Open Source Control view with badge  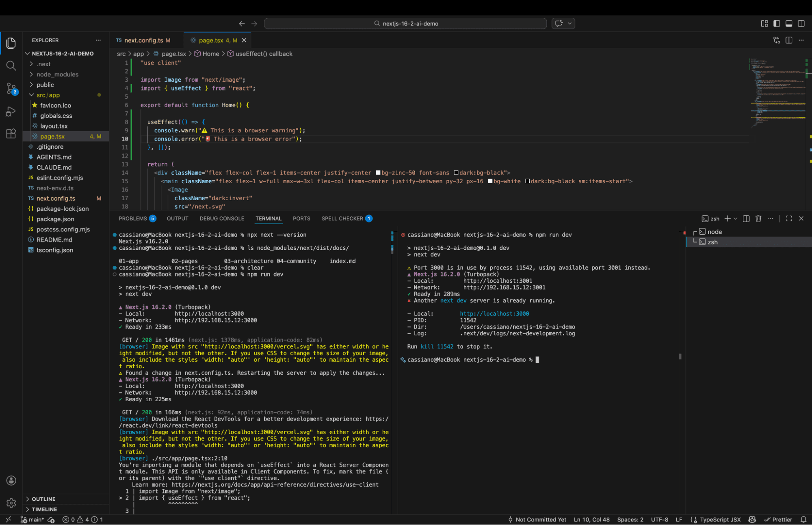tap(11, 88)
